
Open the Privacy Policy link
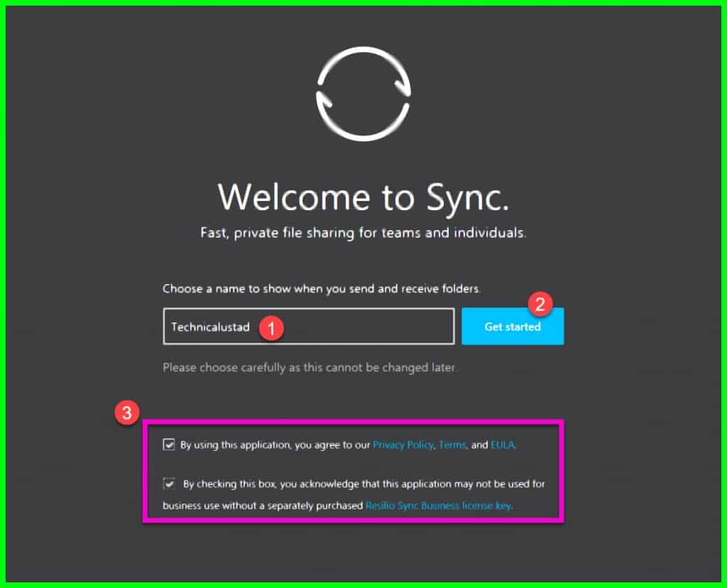pyautogui.click(x=403, y=445)
